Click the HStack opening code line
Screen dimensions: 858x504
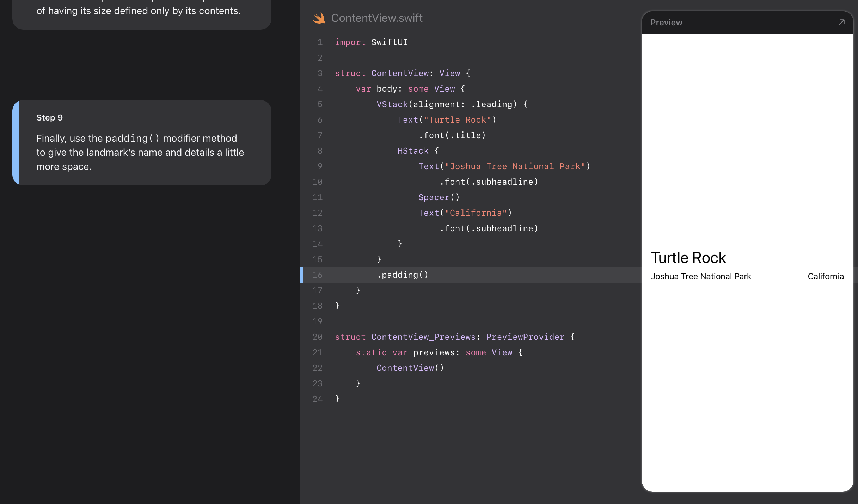click(418, 151)
